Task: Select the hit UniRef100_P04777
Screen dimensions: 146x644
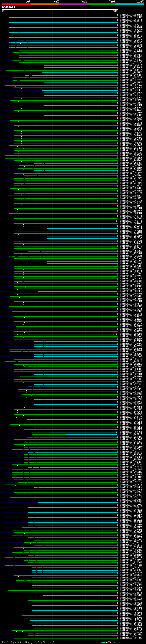Action: [131, 331]
